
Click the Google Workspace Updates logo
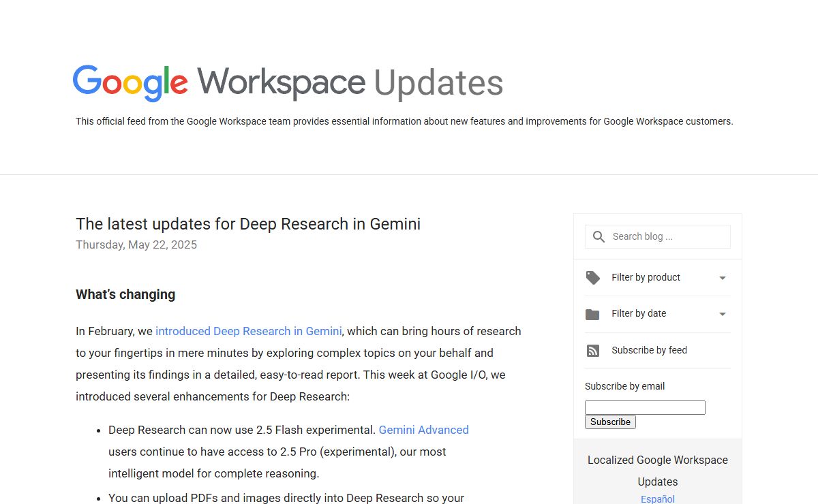point(288,83)
